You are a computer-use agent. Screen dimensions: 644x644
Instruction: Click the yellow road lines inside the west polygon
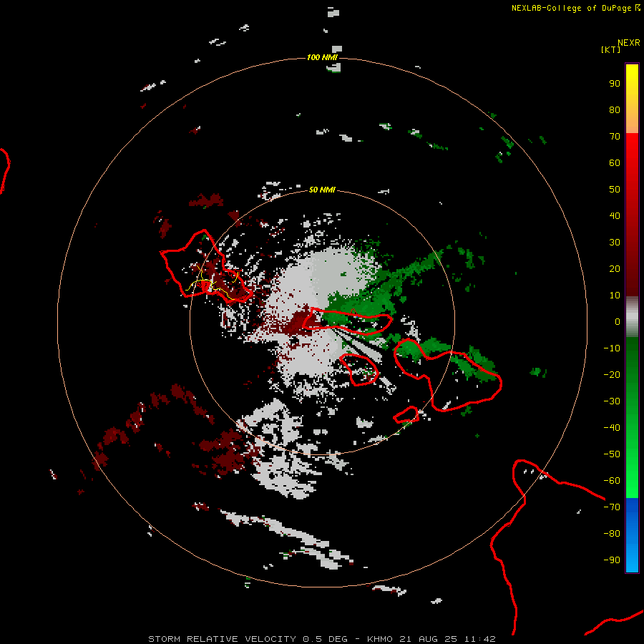click(212, 283)
